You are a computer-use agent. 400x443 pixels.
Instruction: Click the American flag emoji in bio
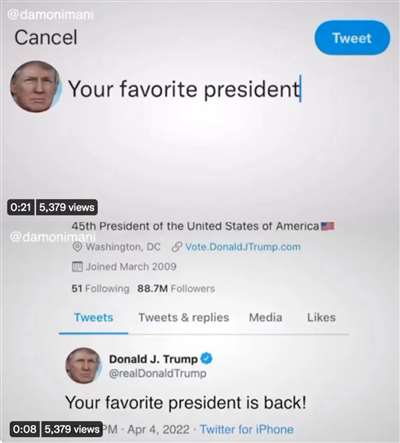(x=328, y=226)
